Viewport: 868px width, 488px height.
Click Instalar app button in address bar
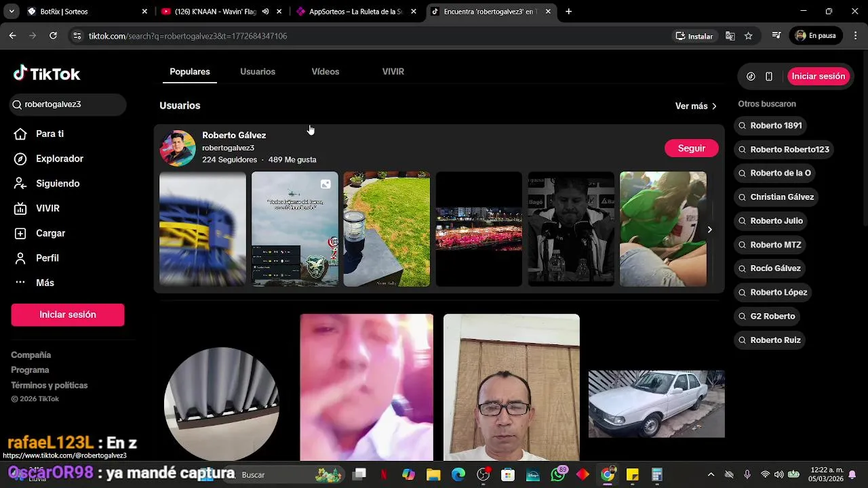point(694,36)
